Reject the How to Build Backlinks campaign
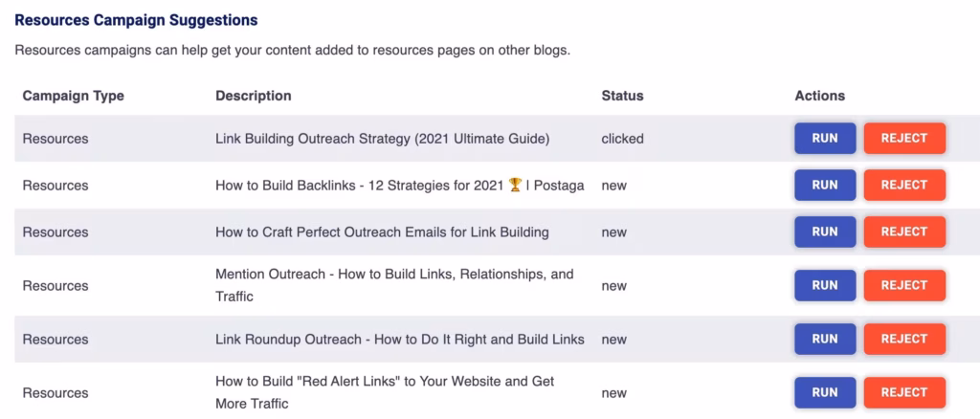 tap(904, 186)
